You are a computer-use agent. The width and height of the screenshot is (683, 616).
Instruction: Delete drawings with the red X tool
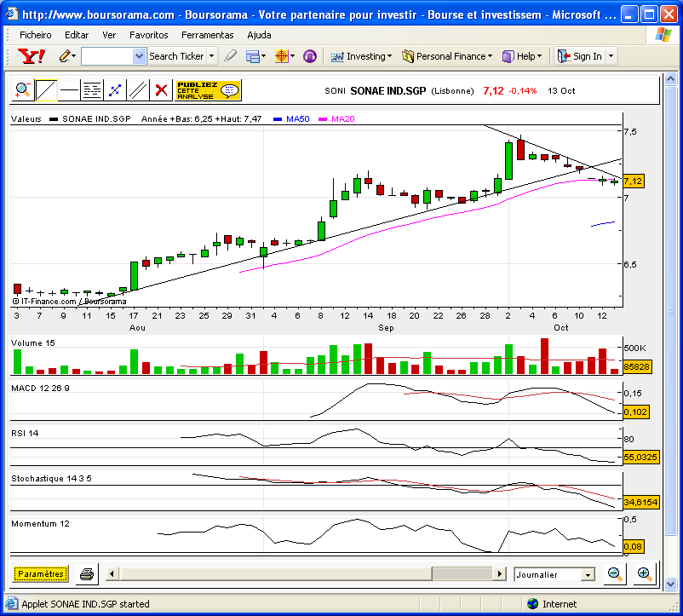coord(161,90)
